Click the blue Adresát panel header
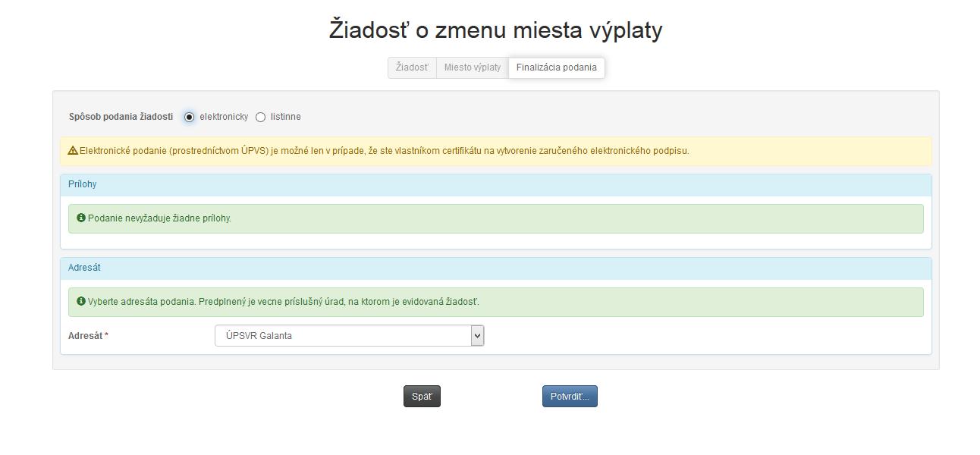The width and height of the screenshot is (980, 455). [x=495, y=268]
